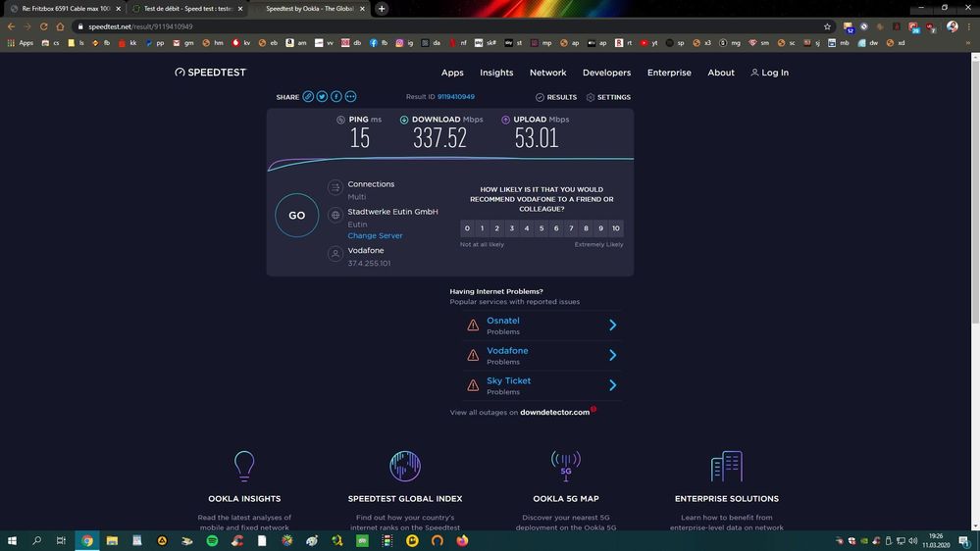
Task: Click the Vodafone provider user icon
Action: pos(335,254)
